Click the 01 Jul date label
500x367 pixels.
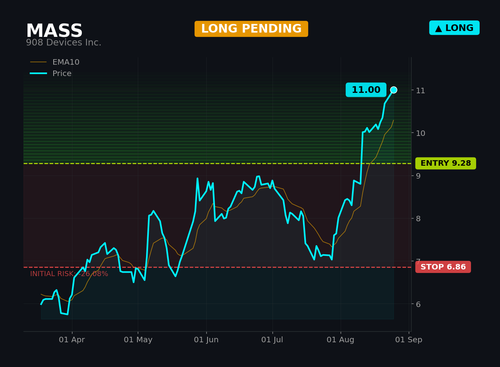click(272, 340)
